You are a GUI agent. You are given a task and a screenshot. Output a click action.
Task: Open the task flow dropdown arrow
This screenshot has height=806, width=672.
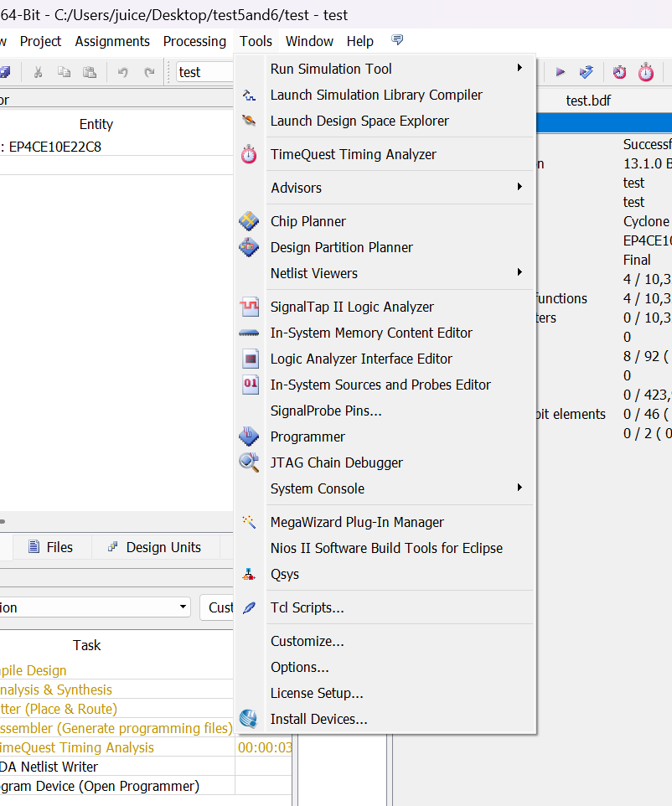click(x=183, y=607)
